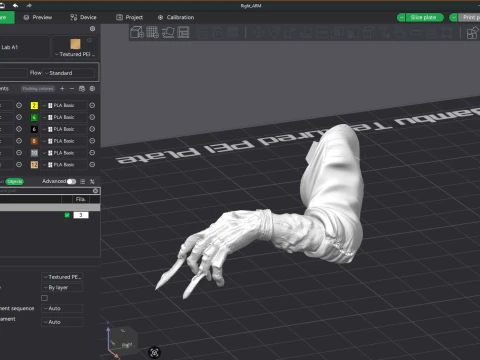Image resolution: width=480 pixels, height=360 pixels.
Task: Click the Split to objects toolbar icon
Action: (x=201, y=32)
